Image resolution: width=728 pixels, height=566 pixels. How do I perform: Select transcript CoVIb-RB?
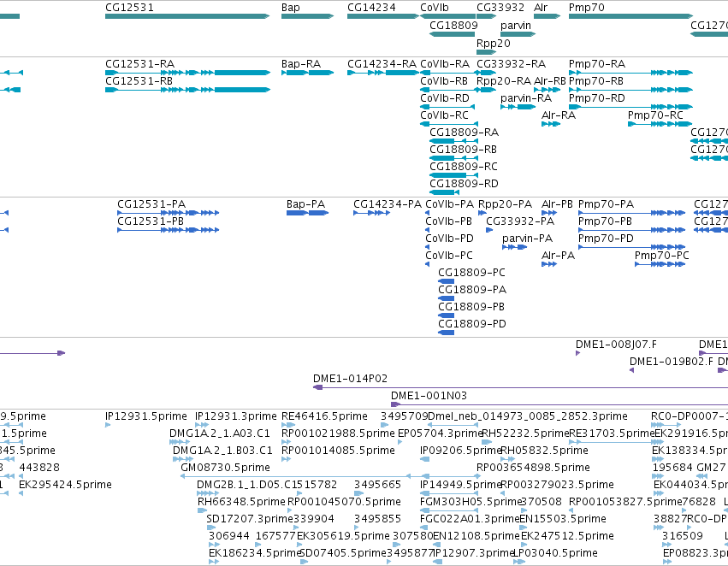pyautogui.click(x=449, y=90)
